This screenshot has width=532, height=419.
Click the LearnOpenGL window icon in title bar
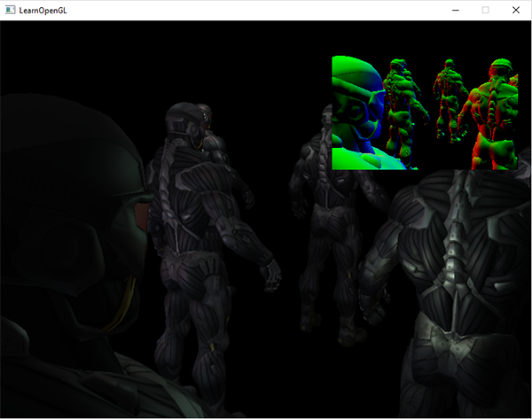tap(10, 10)
